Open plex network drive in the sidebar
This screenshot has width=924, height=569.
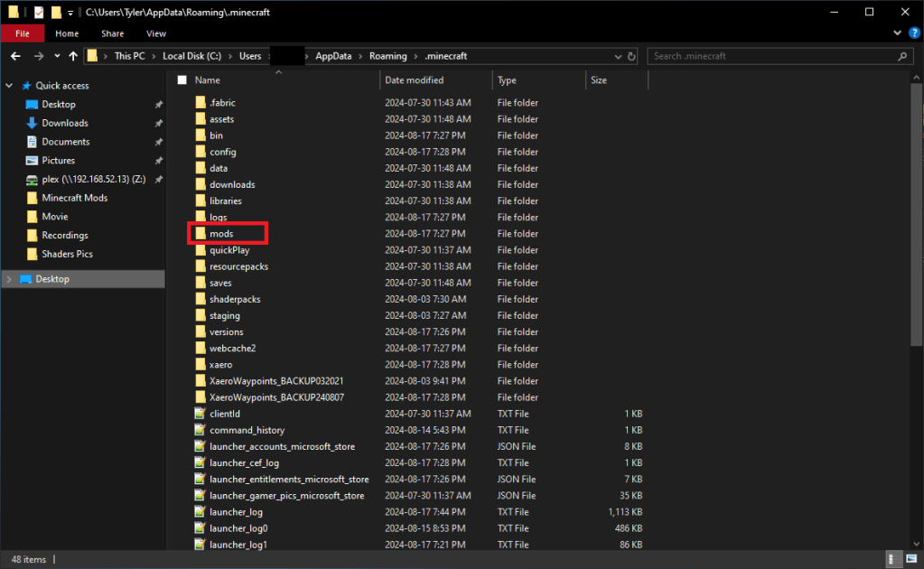pyautogui.click(x=87, y=179)
